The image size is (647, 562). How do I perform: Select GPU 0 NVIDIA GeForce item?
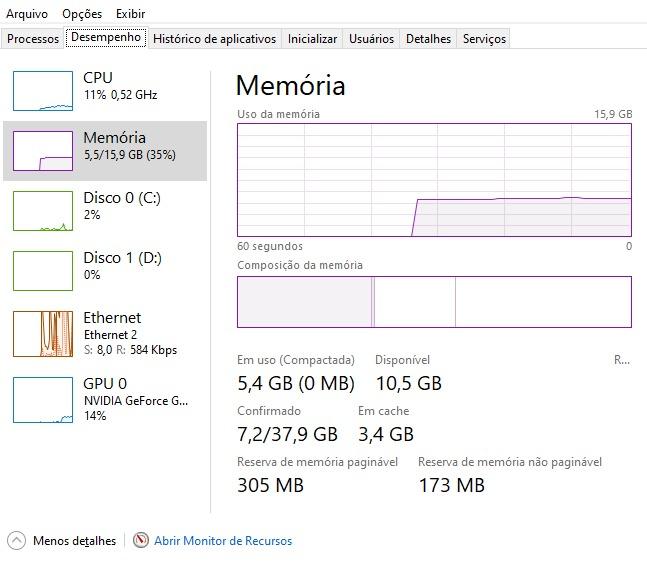[105, 399]
